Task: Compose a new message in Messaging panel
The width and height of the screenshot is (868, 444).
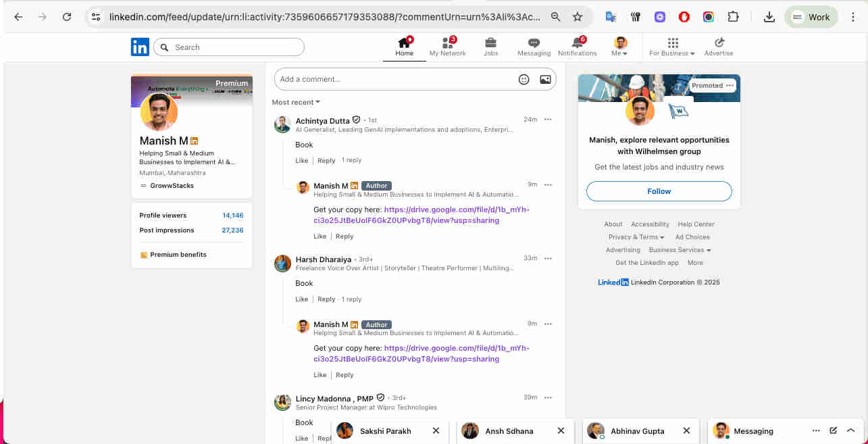Action: coord(833,430)
